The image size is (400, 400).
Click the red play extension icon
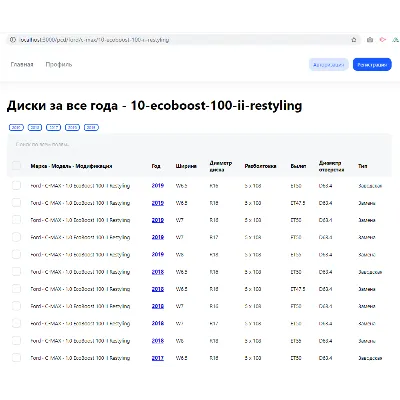click(x=382, y=40)
